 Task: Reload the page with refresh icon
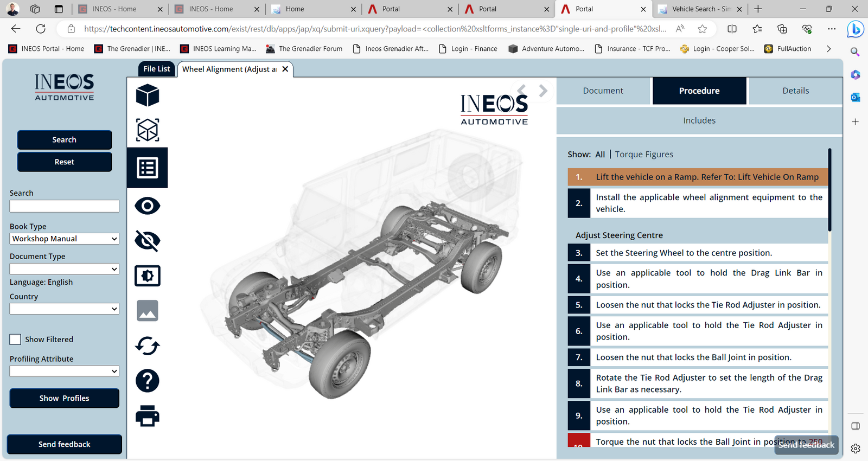coord(41,29)
